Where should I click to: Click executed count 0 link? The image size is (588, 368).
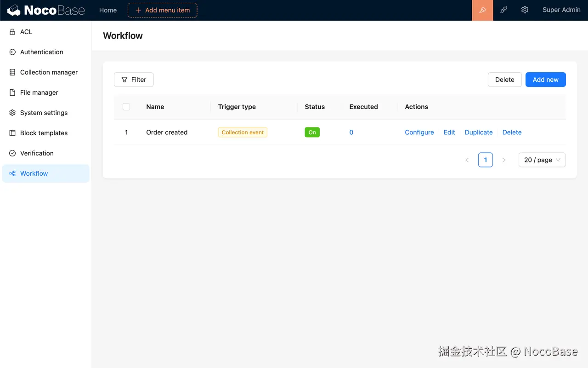[x=351, y=132]
